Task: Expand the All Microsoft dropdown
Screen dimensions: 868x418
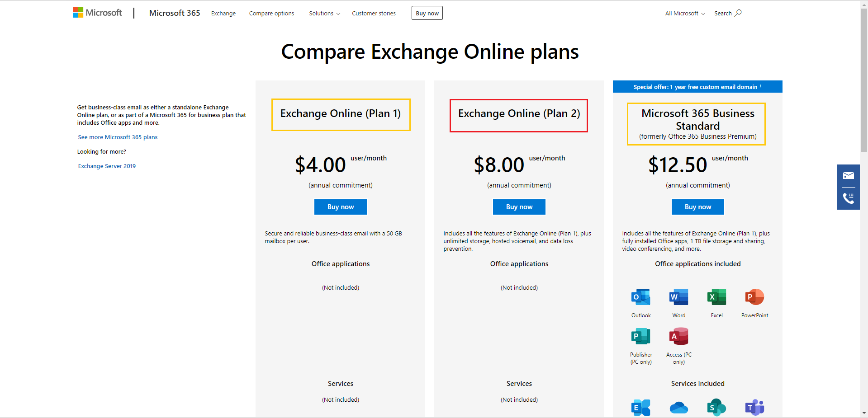Action: click(x=684, y=13)
